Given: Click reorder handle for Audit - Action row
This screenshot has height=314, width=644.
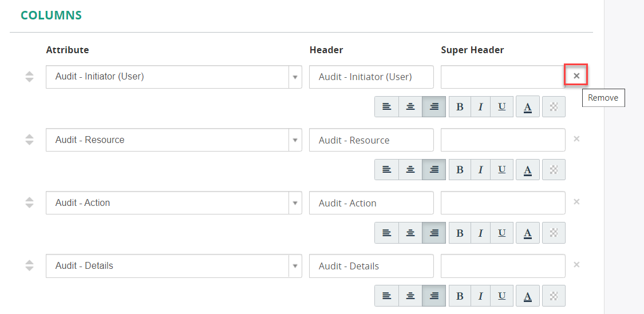Looking at the screenshot, I should point(29,202).
